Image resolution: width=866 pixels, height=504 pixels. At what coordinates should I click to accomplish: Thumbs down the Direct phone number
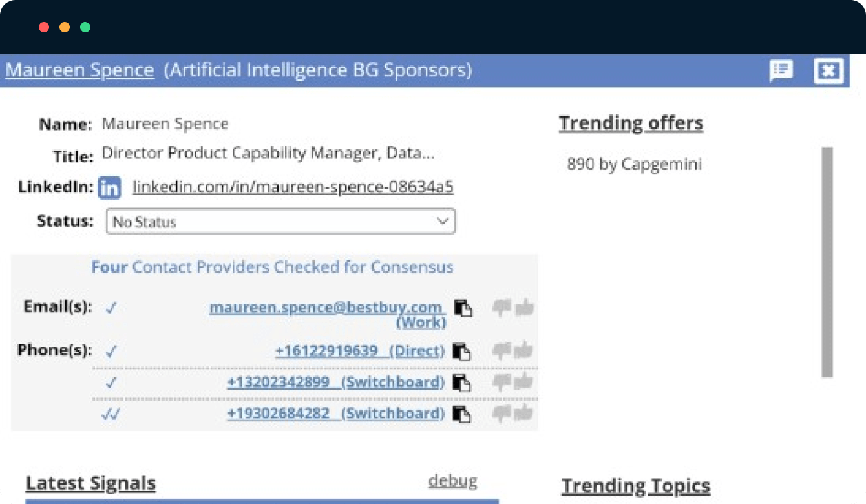pos(502,351)
